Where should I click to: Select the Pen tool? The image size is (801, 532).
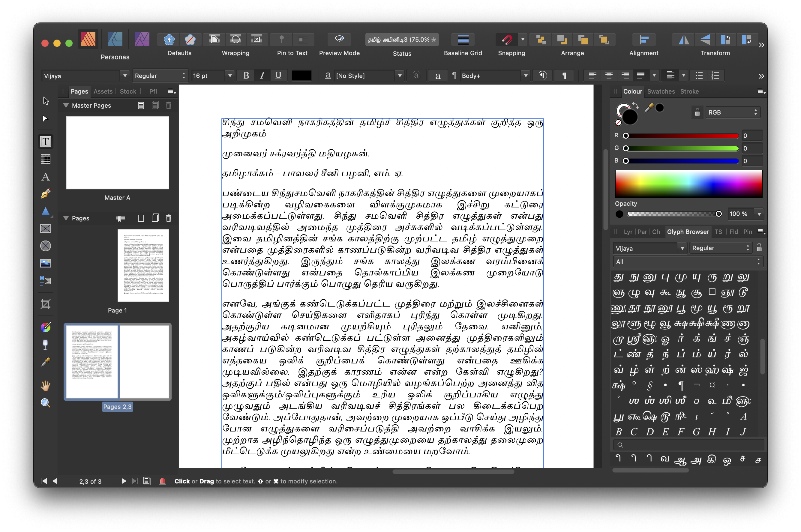(46, 193)
